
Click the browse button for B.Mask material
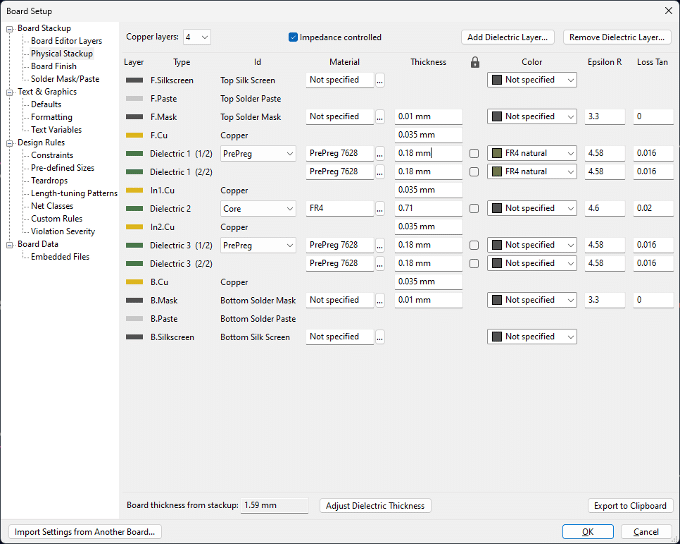(380, 300)
